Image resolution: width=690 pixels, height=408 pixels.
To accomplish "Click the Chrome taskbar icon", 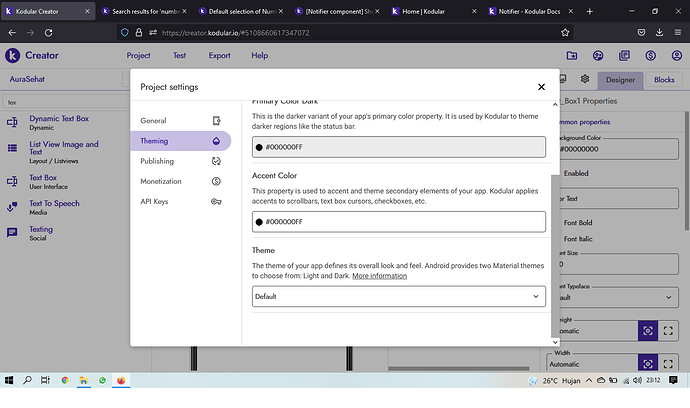I will tap(65, 380).
